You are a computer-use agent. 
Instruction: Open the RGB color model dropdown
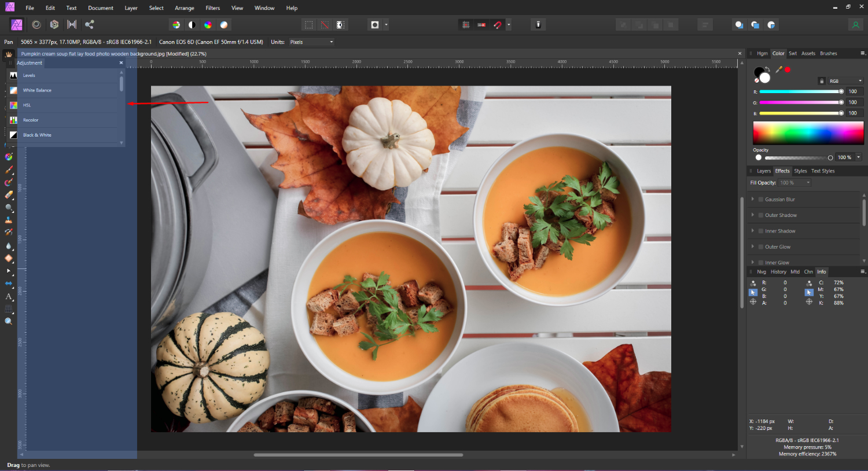tap(845, 81)
